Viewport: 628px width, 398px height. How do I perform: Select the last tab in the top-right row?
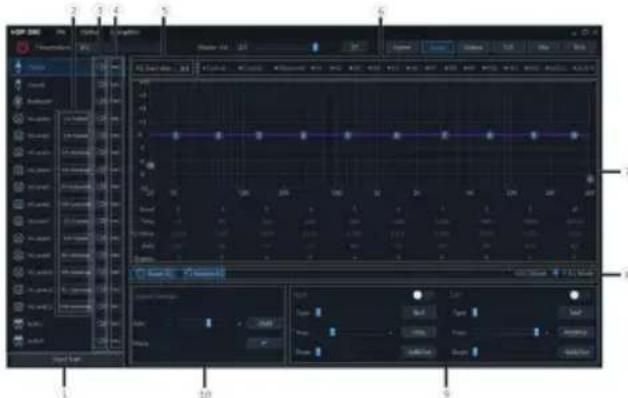(x=579, y=47)
